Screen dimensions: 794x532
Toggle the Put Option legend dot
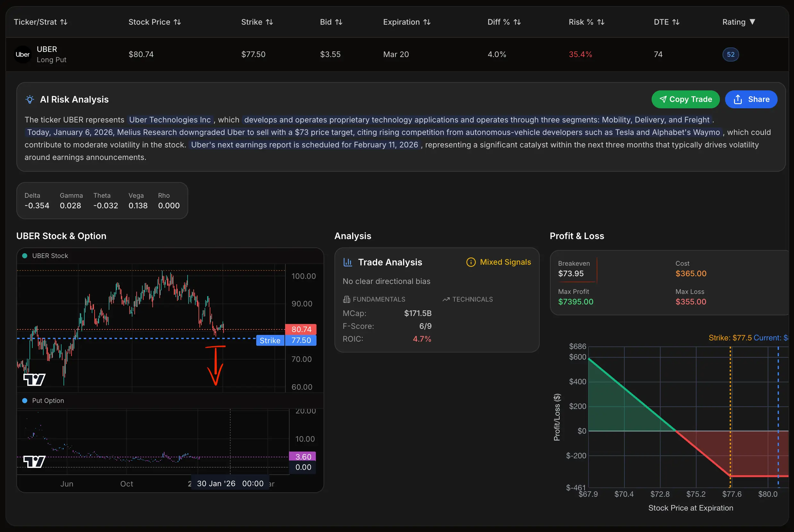click(24, 401)
